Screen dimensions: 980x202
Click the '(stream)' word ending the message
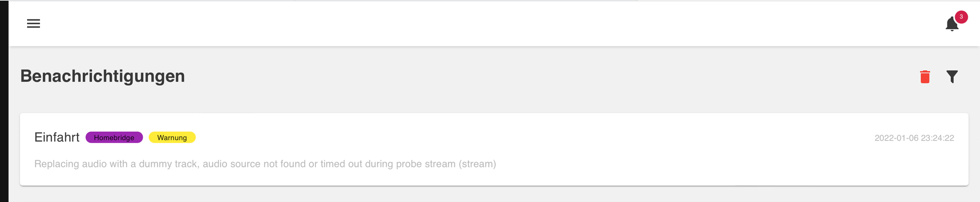tap(477, 164)
